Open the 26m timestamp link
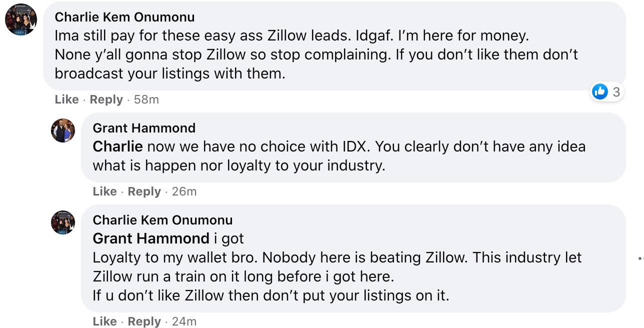 pos(184,191)
